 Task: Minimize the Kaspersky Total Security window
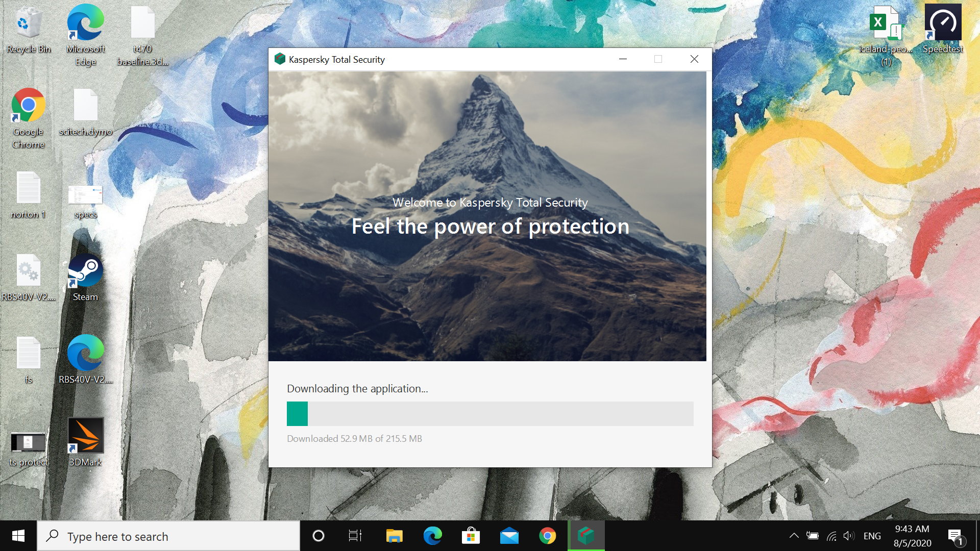click(623, 59)
